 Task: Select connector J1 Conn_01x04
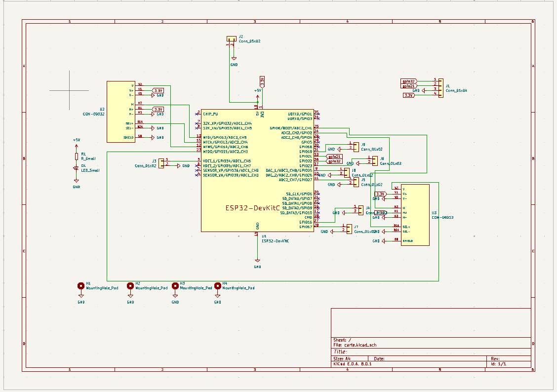click(x=441, y=87)
